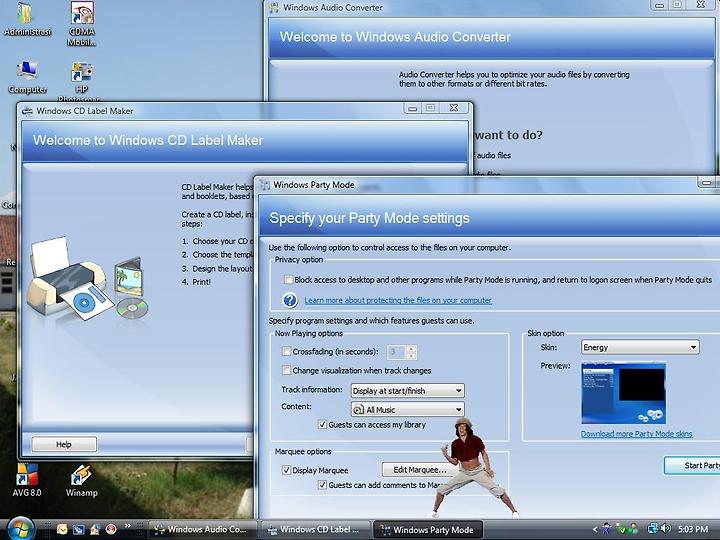Uncheck the Display Marquee checkbox
Screen dimensions: 720x540
tap(286, 470)
